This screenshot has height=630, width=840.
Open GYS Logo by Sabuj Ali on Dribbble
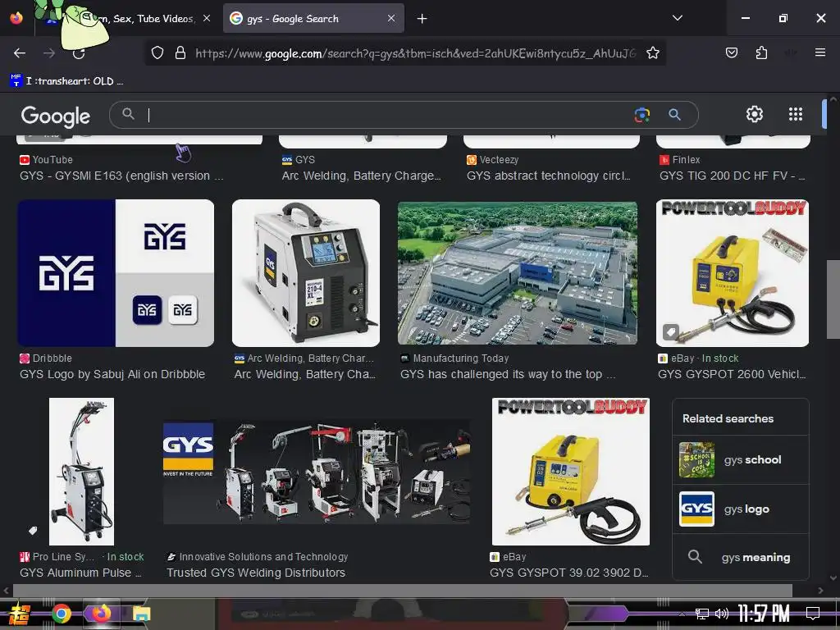click(x=112, y=374)
